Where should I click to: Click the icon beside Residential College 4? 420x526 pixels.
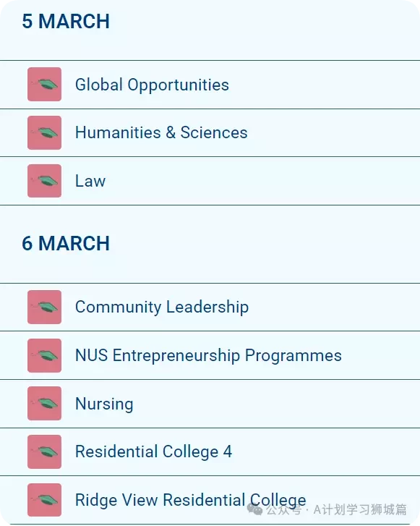pos(44,451)
